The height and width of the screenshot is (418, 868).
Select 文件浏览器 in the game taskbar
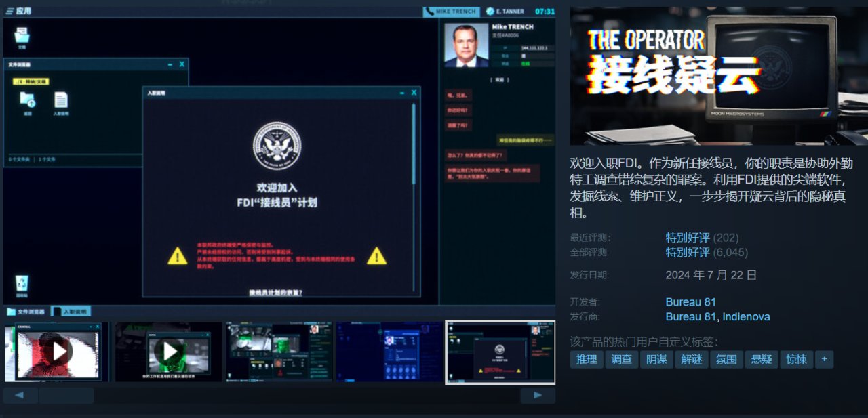(26, 312)
